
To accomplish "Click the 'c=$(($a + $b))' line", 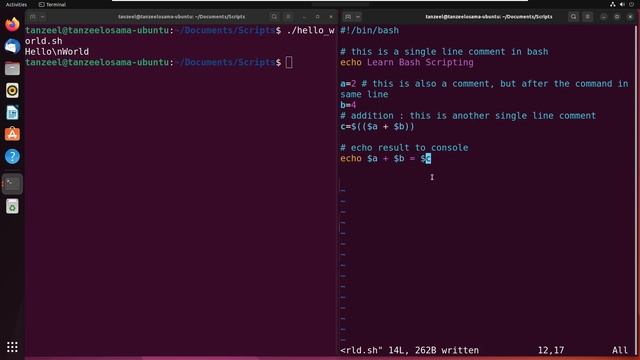I will (x=378, y=127).
